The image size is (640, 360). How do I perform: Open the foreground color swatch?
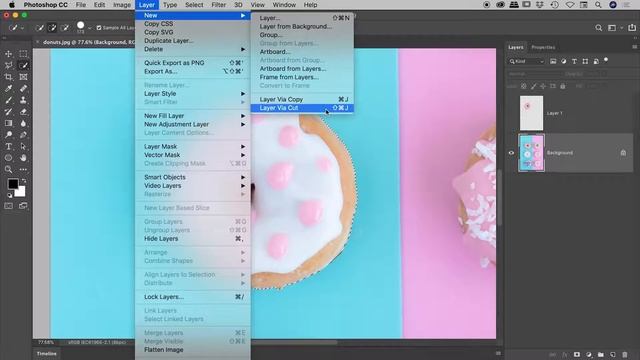point(13,184)
